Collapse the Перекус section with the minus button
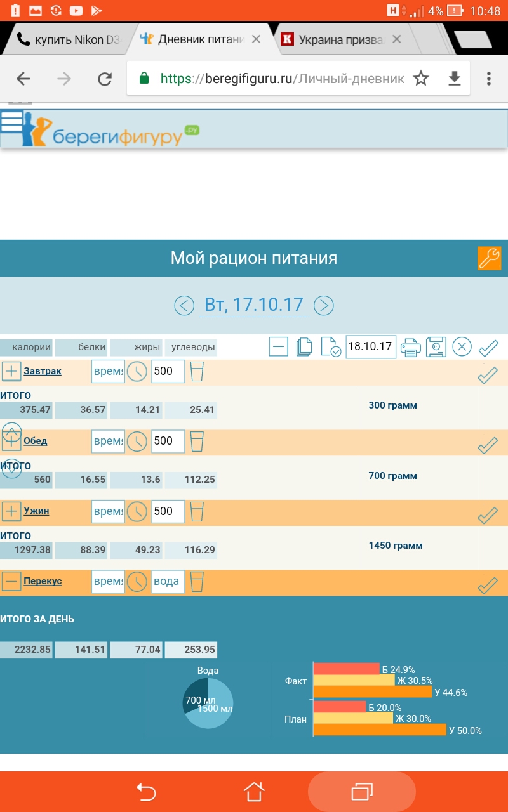 click(11, 581)
